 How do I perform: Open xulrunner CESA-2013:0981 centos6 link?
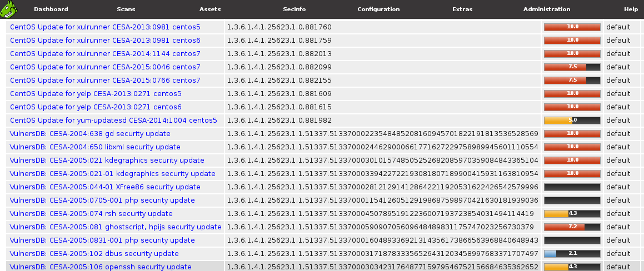tap(105, 40)
